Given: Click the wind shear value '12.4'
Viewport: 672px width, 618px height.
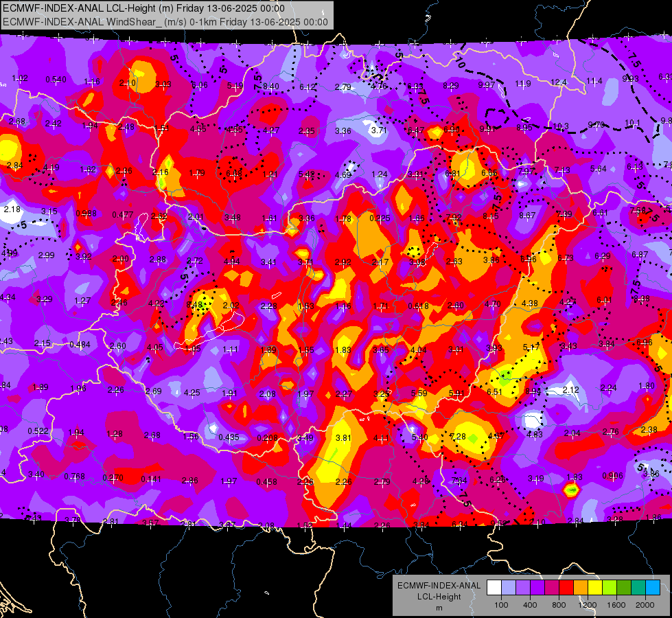Looking at the screenshot, I should 559,82.
